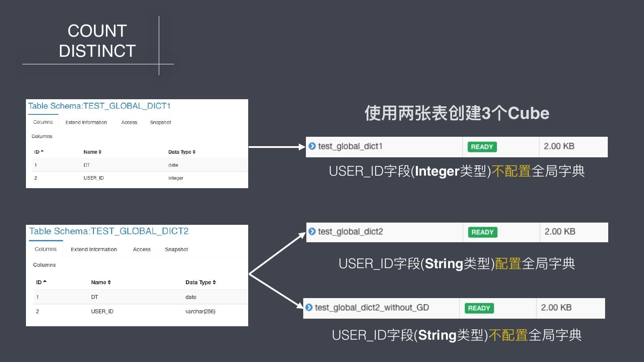Expand the test_global_dict1 cube row
Image resolution: width=644 pixels, height=362 pixels.
(312, 146)
